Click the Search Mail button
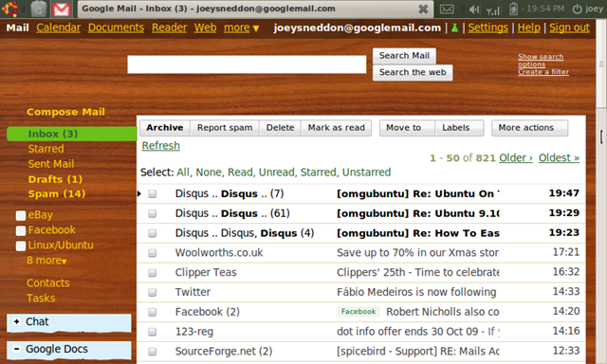This screenshot has height=364, width=607. click(x=404, y=56)
